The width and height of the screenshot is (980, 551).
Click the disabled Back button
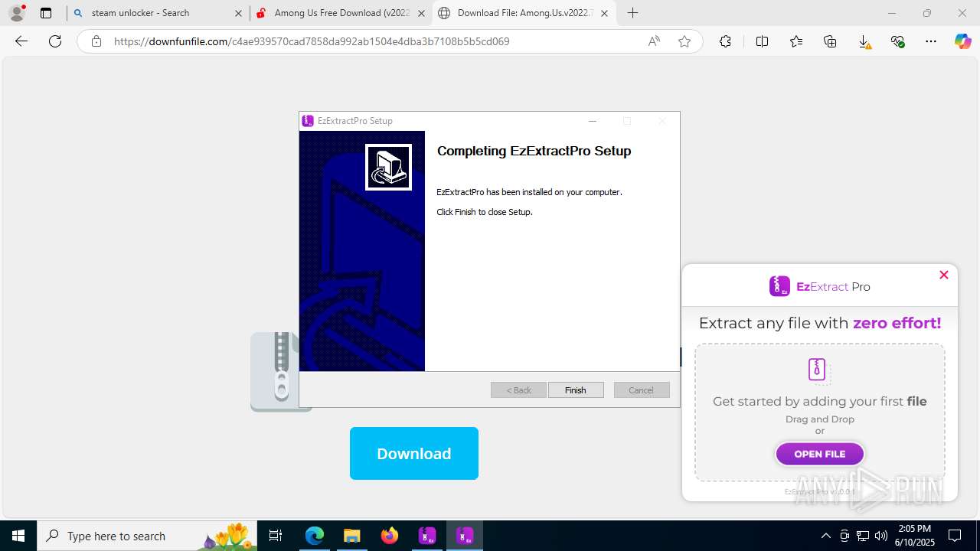(x=518, y=390)
